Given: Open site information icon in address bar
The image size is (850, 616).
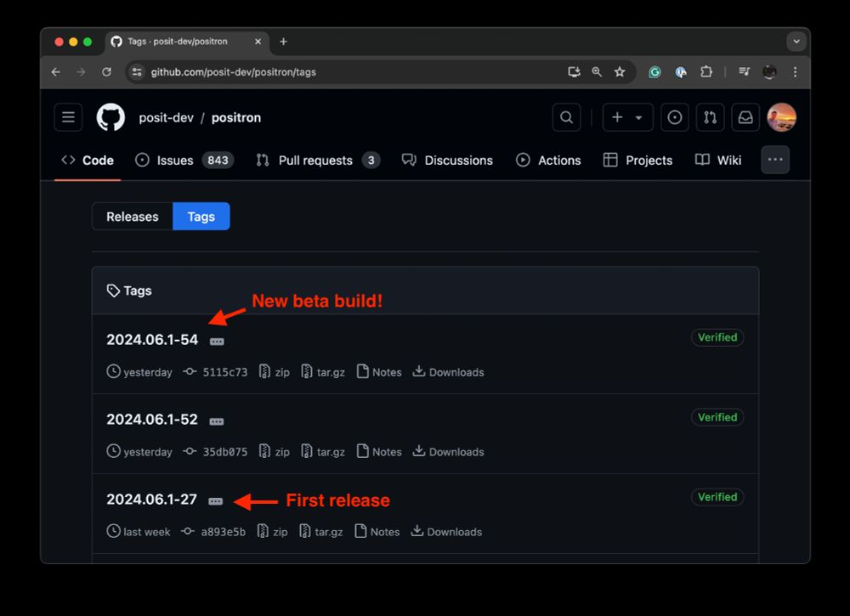Looking at the screenshot, I should 137,72.
